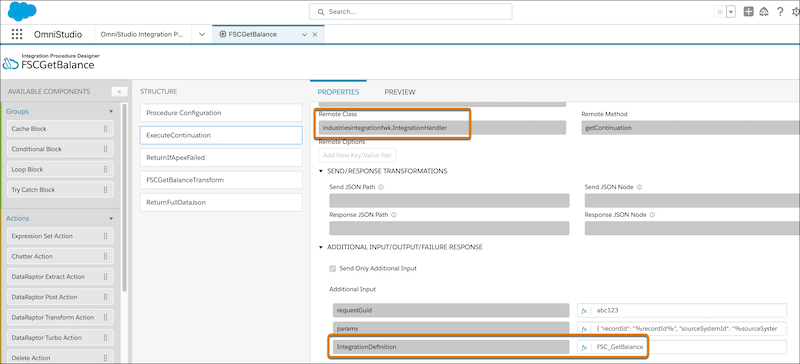Switch to OmniStudio Integration Procedures tab
The width and height of the screenshot is (800, 364).
(x=142, y=34)
